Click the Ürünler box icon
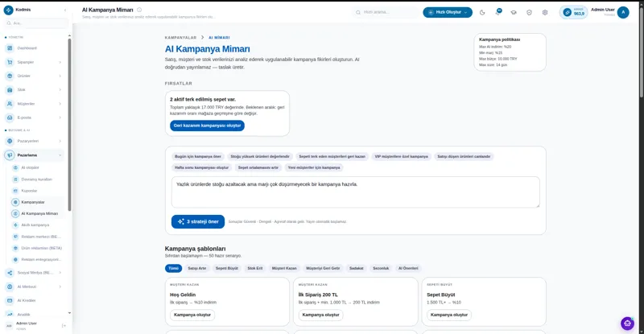The image size is (644, 334). 10,76
